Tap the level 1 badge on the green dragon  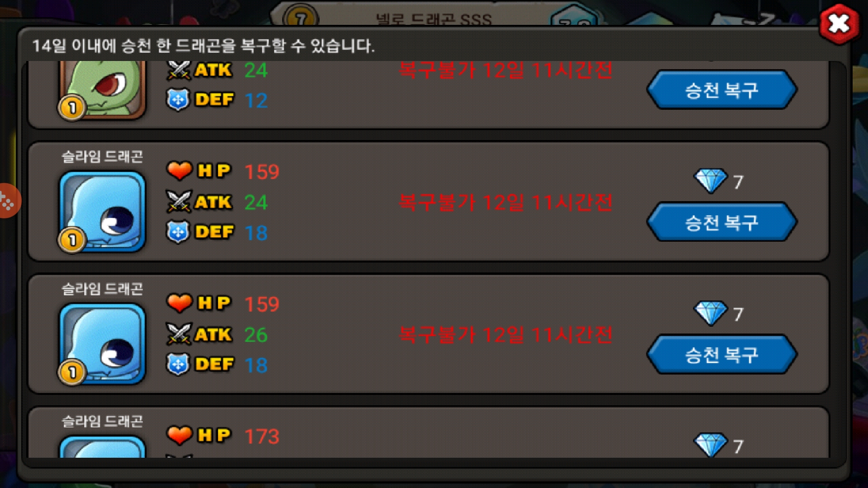pos(72,108)
